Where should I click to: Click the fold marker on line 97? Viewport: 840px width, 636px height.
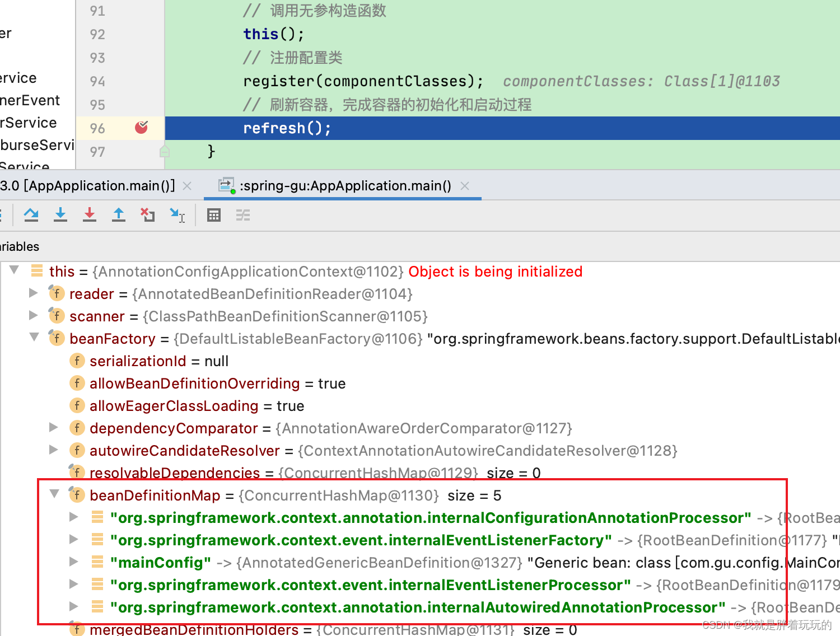pos(164,151)
